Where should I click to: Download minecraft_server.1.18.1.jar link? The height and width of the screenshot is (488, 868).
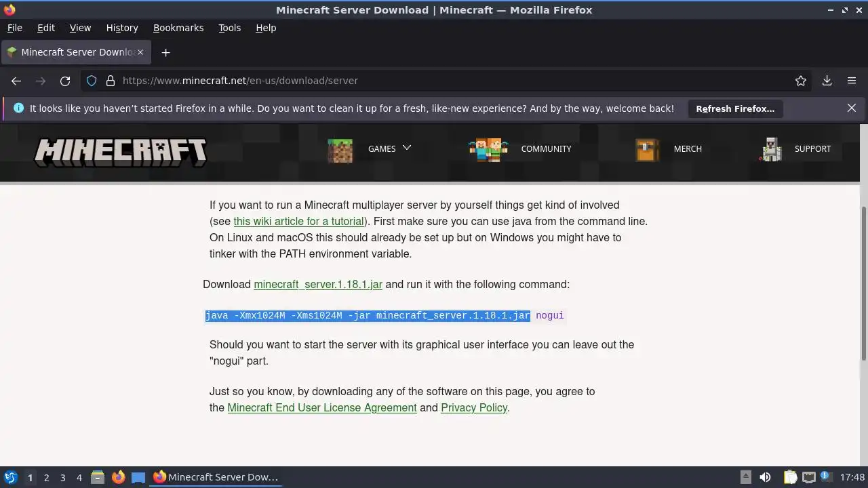pyautogui.click(x=318, y=285)
